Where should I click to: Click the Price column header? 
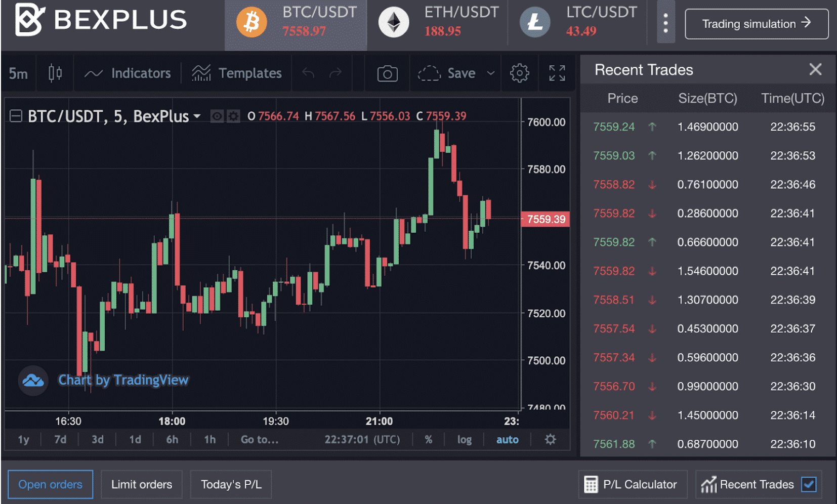pyautogui.click(x=623, y=98)
